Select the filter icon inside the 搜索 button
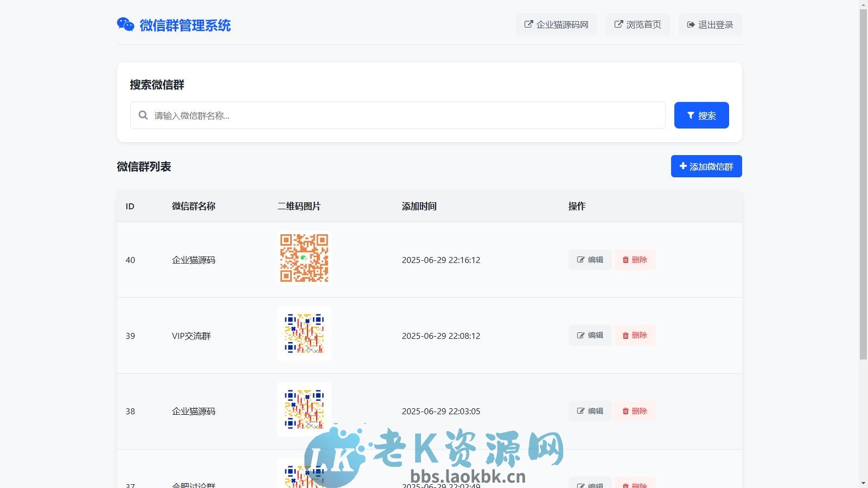 click(690, 115)
